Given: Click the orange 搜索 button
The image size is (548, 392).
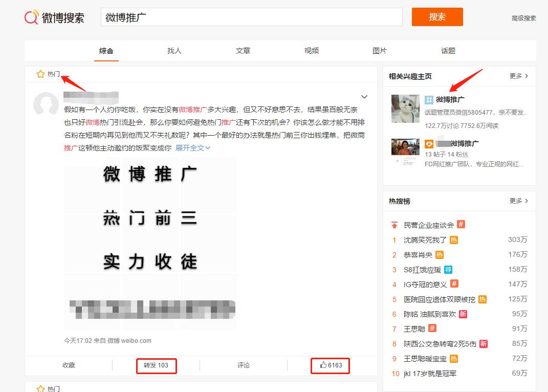Looking at the screenshot, I should pyautogui.click(x=437, y=17).
